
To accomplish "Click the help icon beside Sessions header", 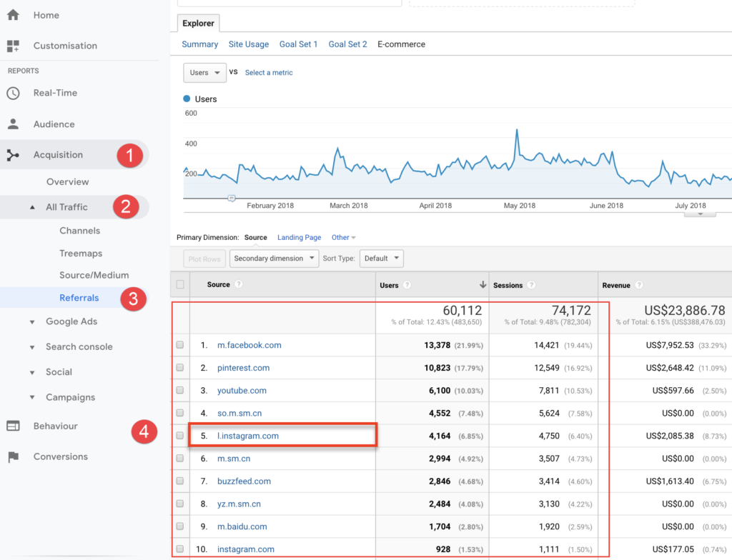I will 531,285.
